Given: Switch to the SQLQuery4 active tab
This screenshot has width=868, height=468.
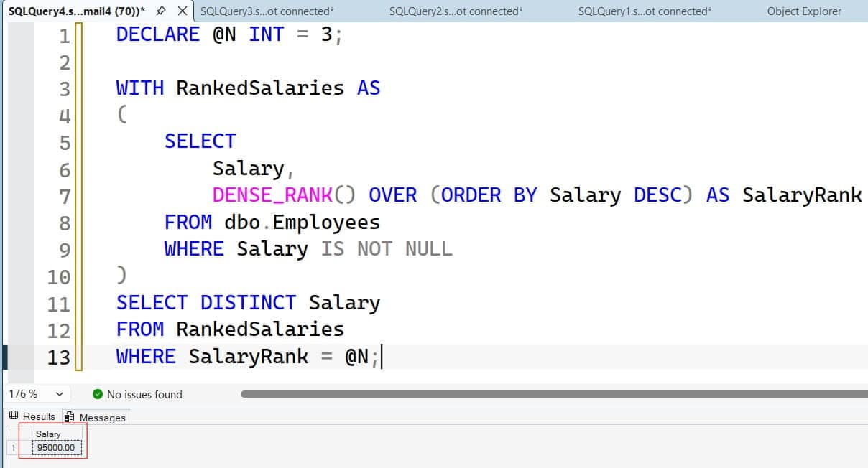Looking at the screenshot, I should [x=77, y=11].
